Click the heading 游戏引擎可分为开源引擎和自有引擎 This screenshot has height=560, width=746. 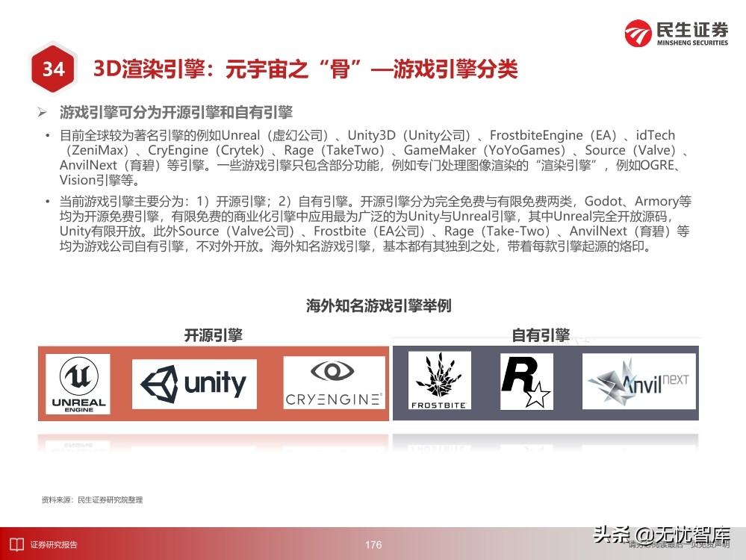[x=176, y=113]
